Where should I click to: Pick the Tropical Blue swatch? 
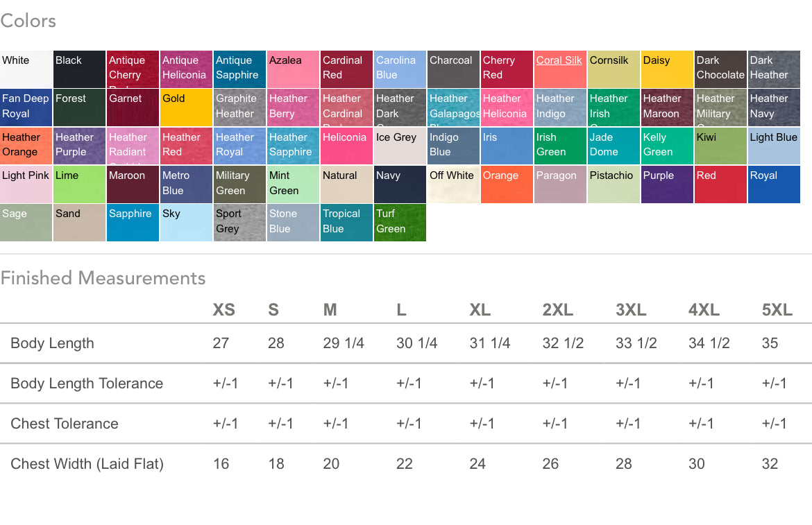(x=346, y=223)
